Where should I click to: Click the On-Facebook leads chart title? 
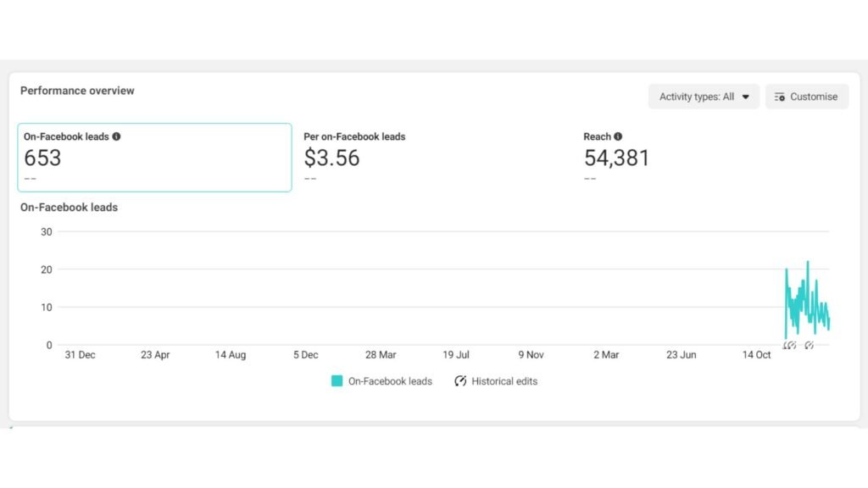[x=69, y=208]
